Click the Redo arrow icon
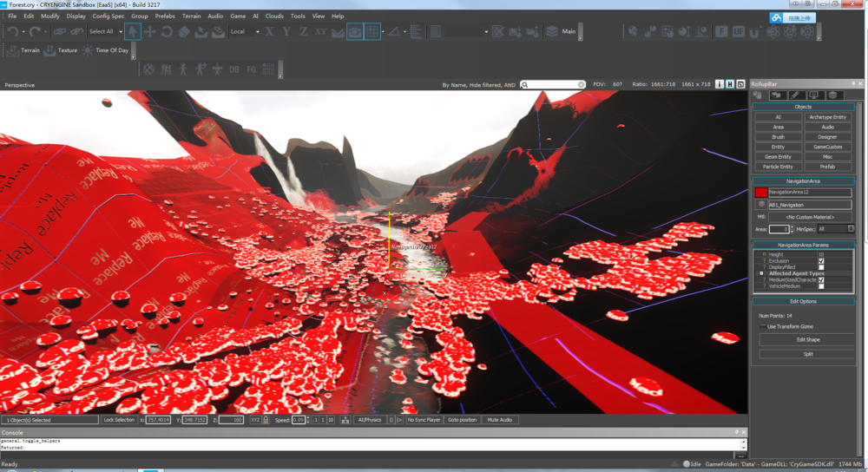 point(35,31)
